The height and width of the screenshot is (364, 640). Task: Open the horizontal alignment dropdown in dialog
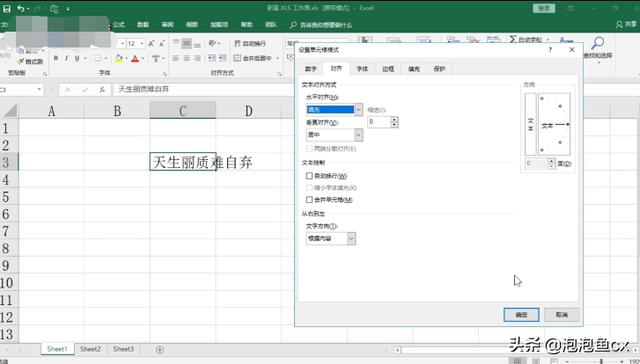(358, 109)
